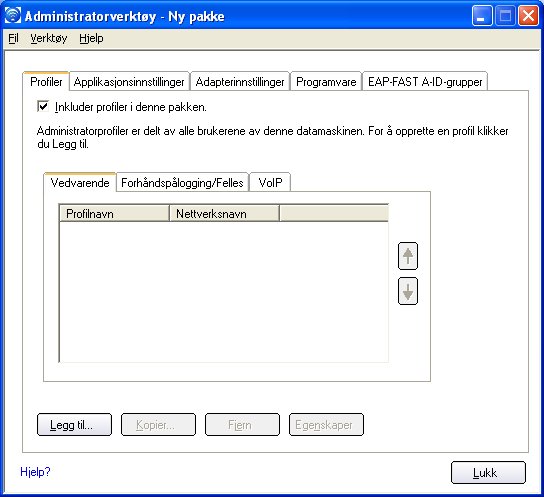Screen dimensions: 544x497
Task: Switch to the VoIP sub-tab
Action: point(270,182)
